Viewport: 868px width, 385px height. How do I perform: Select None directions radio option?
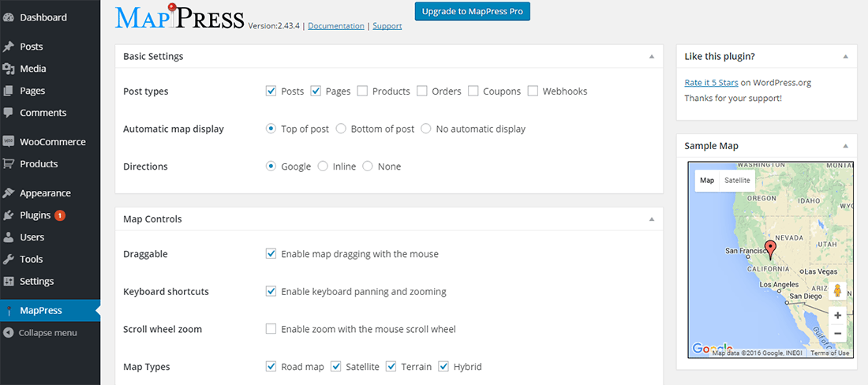(368, 166)
